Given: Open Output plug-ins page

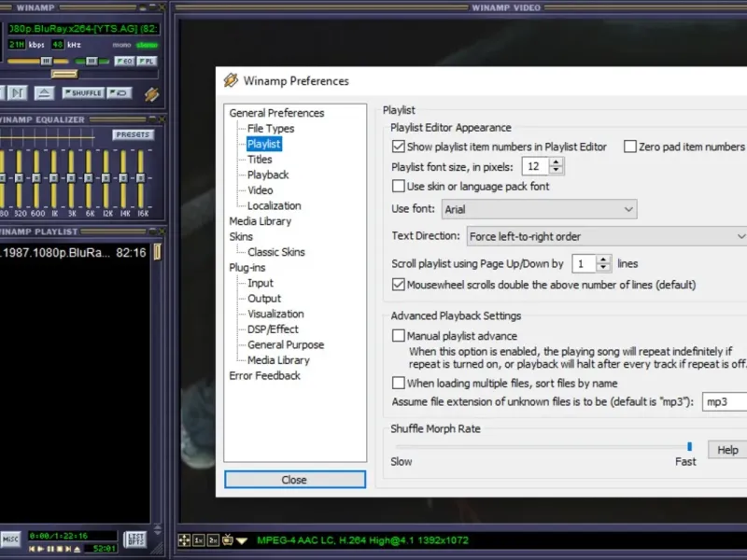Looking at the screenshot, I should pyautogui.click(x=264, y=299).
